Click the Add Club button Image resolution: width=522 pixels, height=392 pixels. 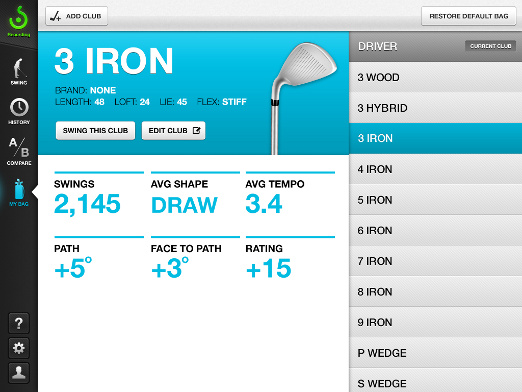[76, 16]
